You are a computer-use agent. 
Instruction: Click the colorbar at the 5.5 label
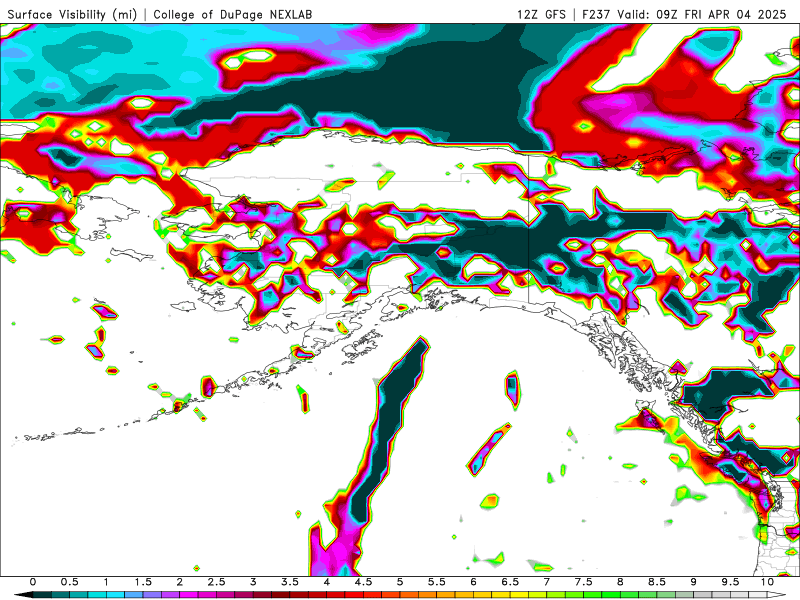point(437,582)
